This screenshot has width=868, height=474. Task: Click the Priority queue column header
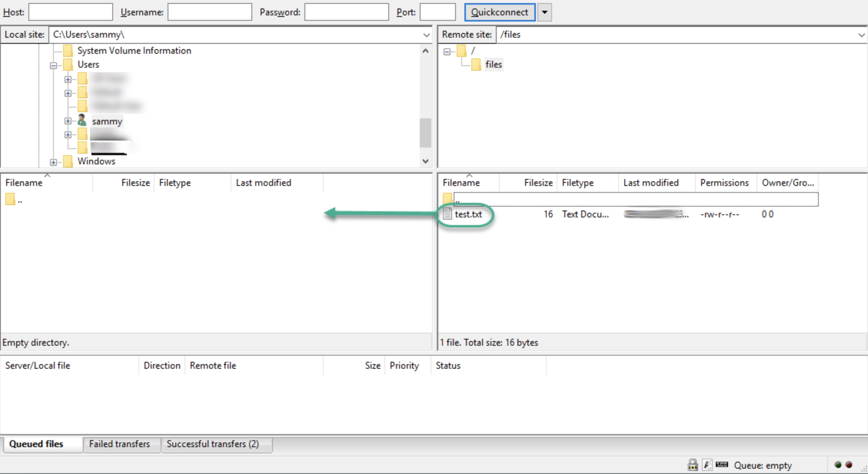(407, 365)
